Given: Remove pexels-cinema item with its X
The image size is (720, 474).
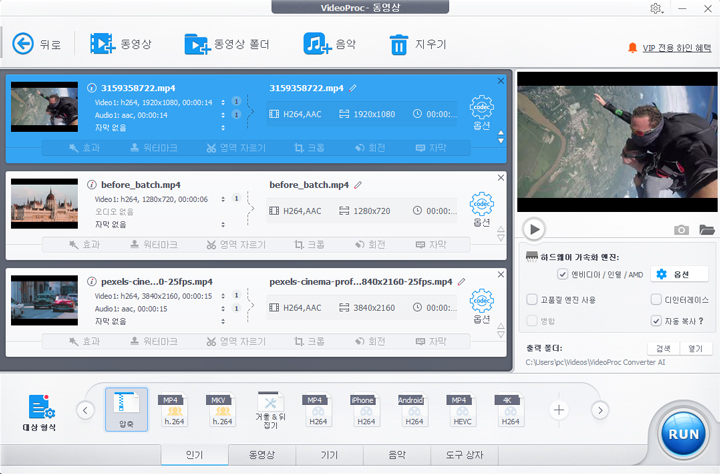Looking at the screenshot, I should [x=501, y=274].
